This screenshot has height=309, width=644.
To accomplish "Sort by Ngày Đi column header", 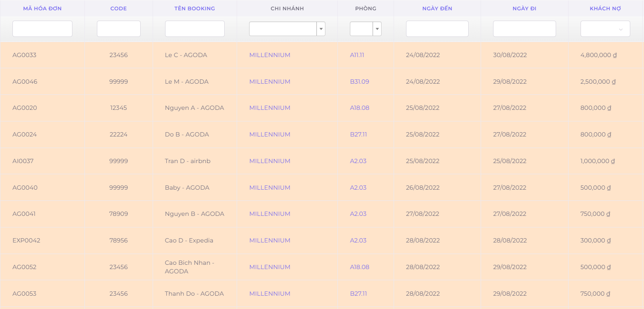I will coord(524,9).
